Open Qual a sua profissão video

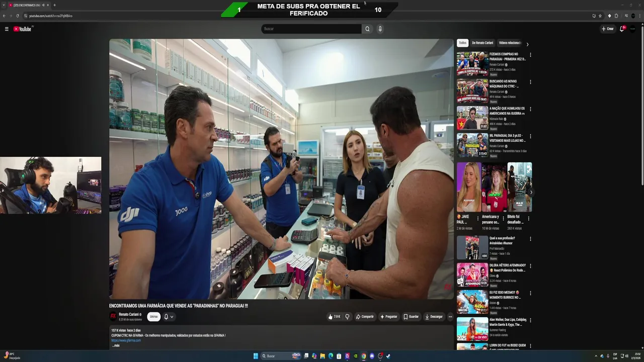coord(472,247)
